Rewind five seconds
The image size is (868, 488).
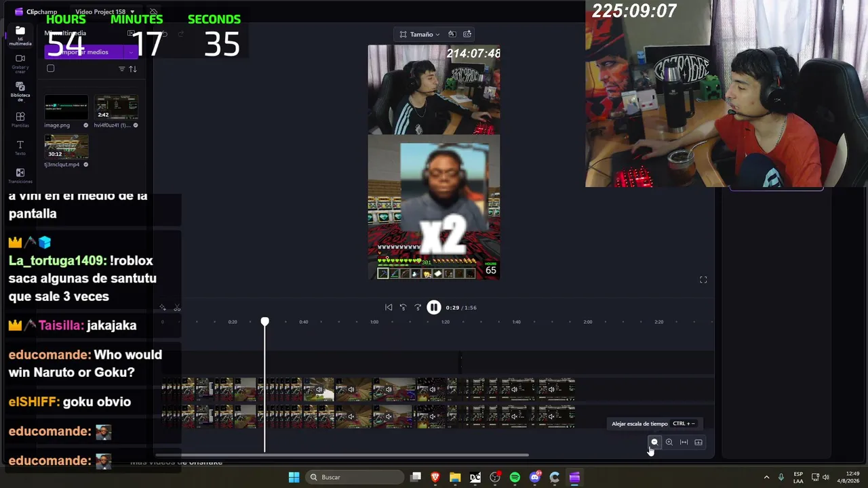[403, 307]
